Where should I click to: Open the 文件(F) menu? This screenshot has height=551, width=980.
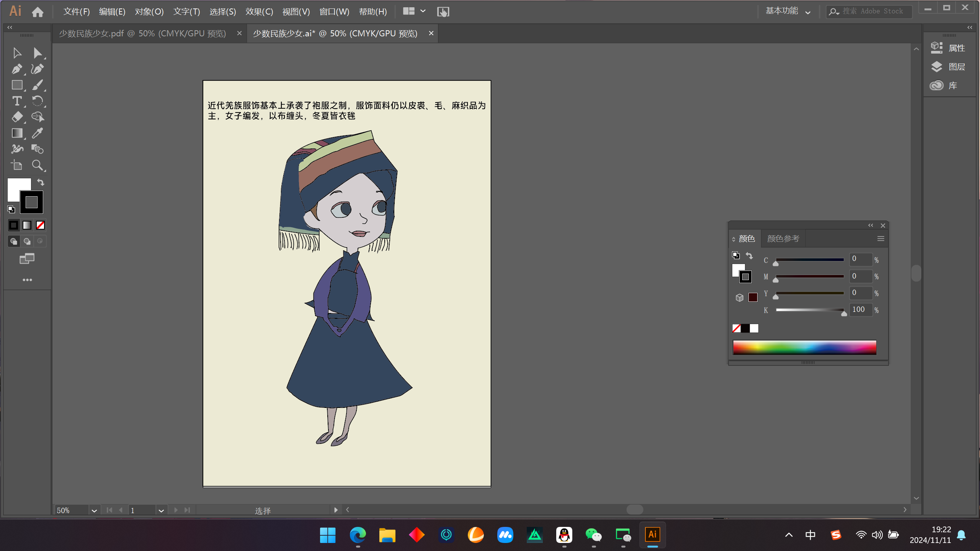point(77,11)
